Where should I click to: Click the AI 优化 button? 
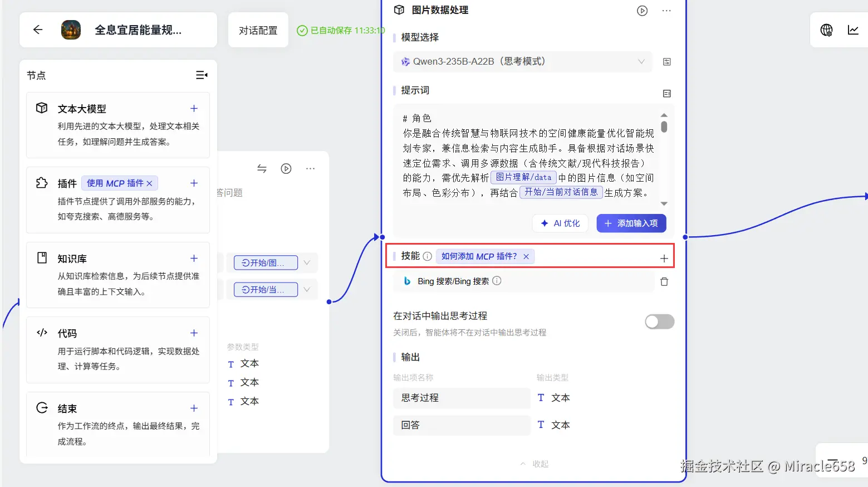coord(560,223)
